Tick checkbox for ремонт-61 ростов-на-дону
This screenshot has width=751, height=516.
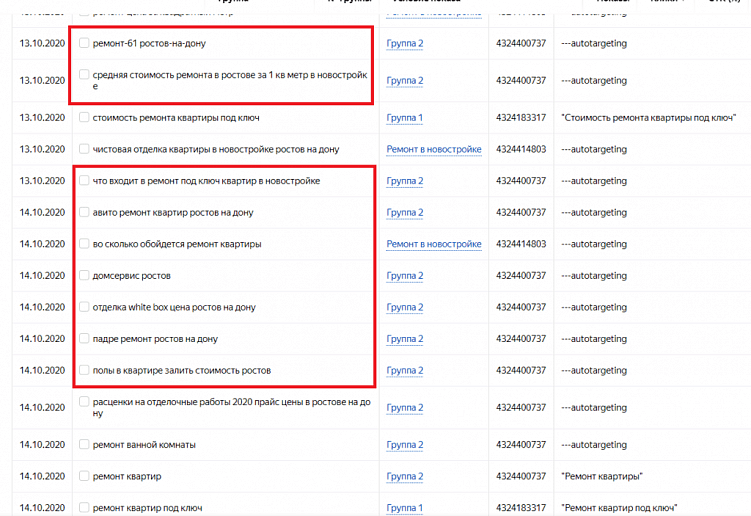pos(84,43)
